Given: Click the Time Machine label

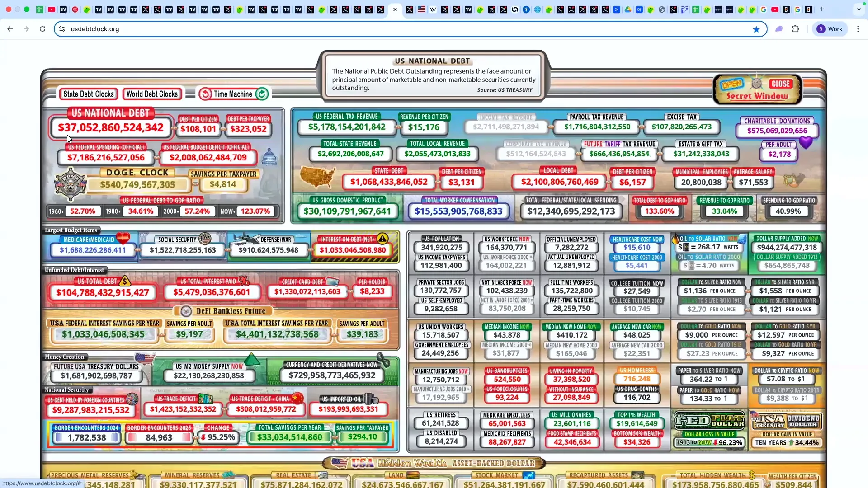Looking at the screenshot, I should [233, 94].
